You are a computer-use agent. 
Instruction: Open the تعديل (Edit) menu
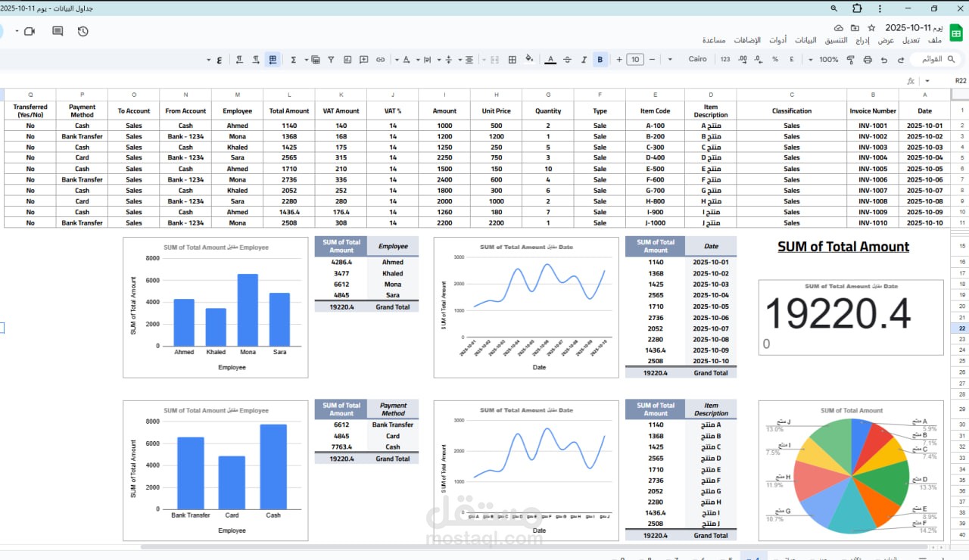[x=911, y=40]
